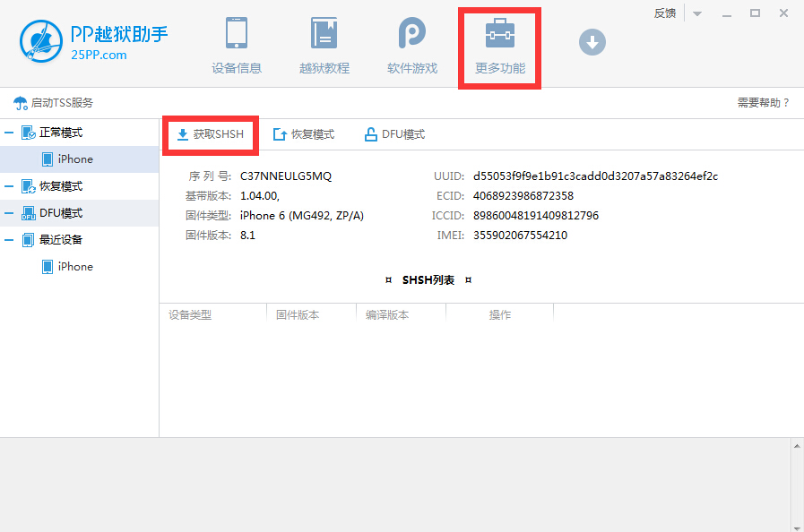This screenshot has height=532, width=804.
Task: Click firmware version value 8.1
Action: tap(247, 236)
